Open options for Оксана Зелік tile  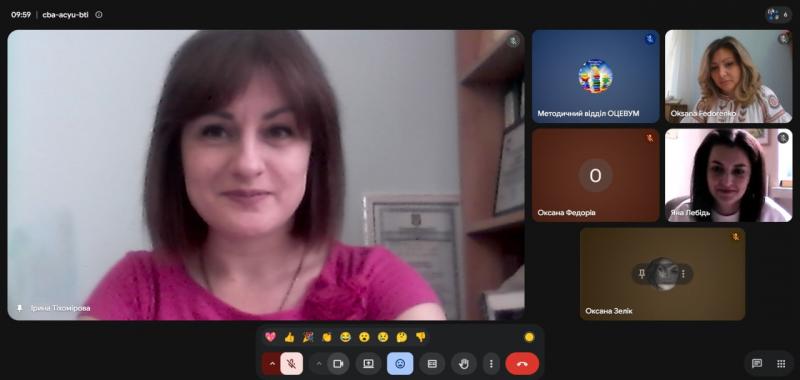click(683, 274)
